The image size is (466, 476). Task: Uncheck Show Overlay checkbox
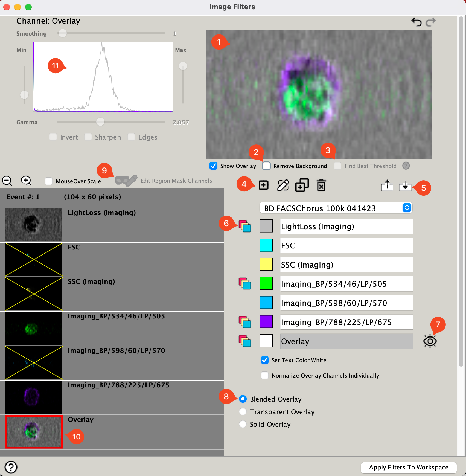(213, 166)
